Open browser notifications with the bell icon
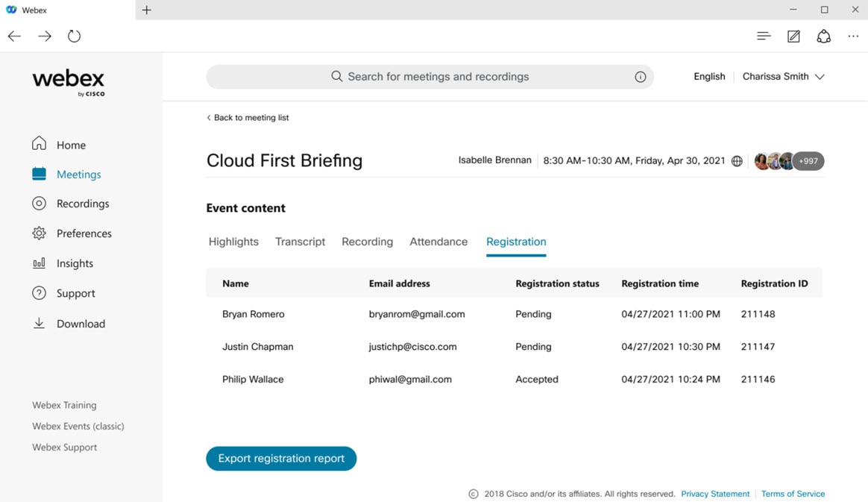The width and height of the screenshot is (868, 502). click(x=823, y=35)
